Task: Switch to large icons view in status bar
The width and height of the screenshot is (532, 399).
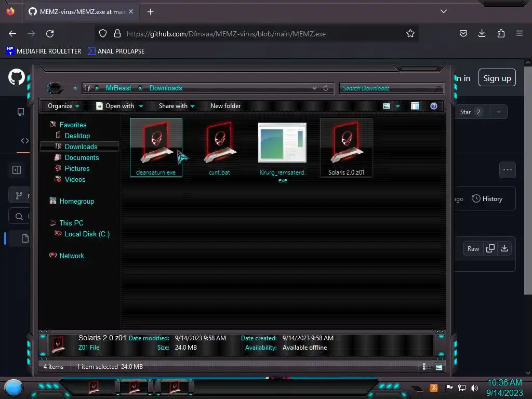Action: (438, 367)
